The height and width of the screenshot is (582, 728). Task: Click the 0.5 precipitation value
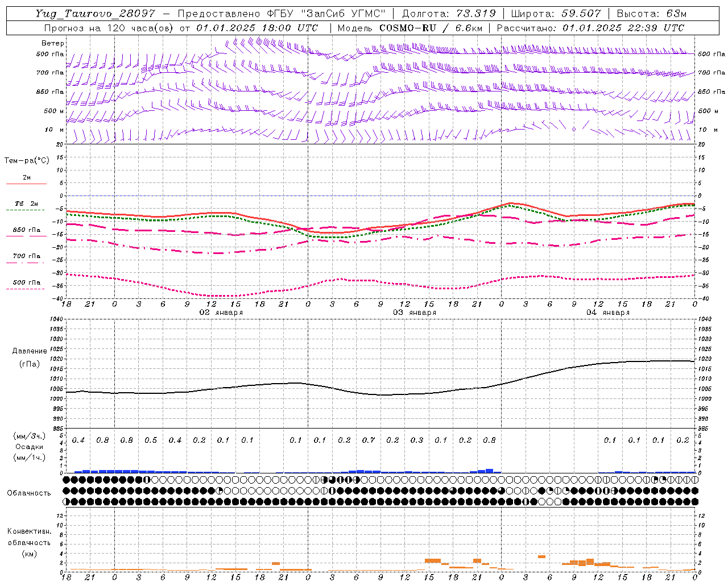point(151,440)
